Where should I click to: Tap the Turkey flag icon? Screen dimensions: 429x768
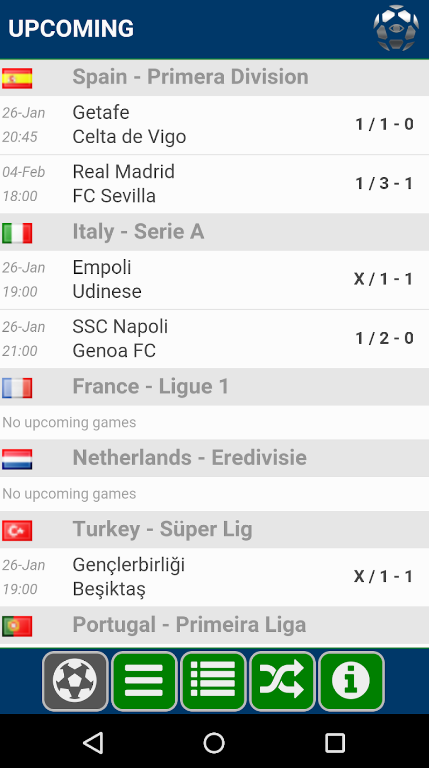(x=17, y=530)
